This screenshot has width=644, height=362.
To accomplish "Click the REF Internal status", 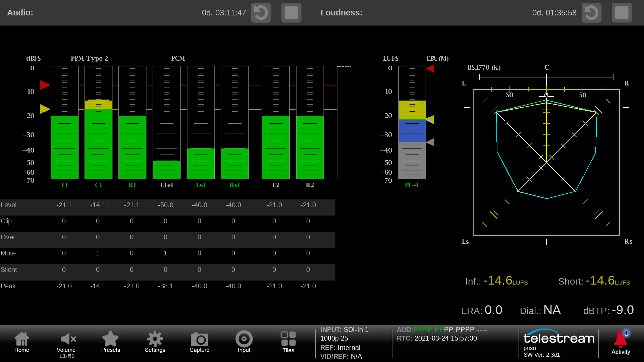I will pyautogui.click(x=340, y=348).
